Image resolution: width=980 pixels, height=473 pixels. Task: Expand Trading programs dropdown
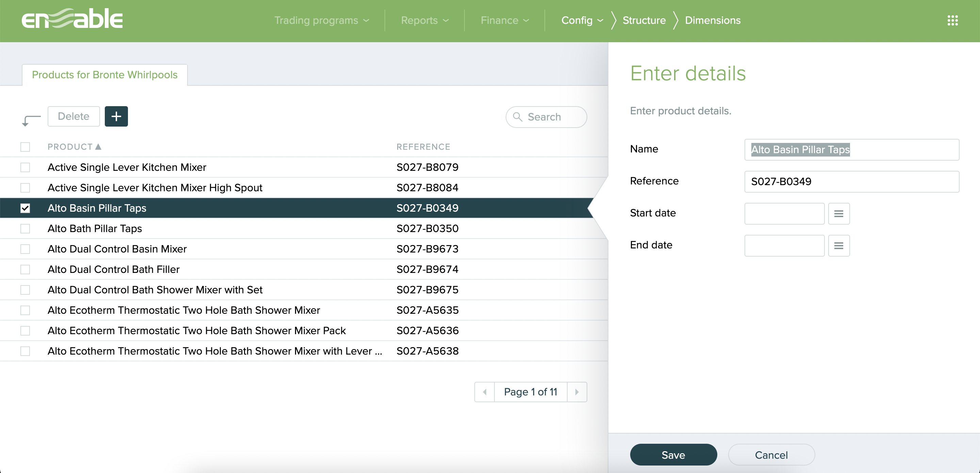(322, 20)
